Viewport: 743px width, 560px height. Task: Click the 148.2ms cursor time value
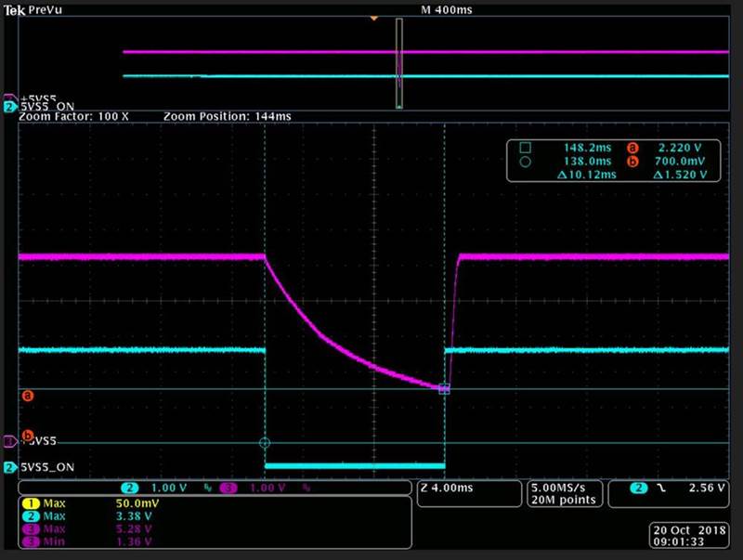588,148
